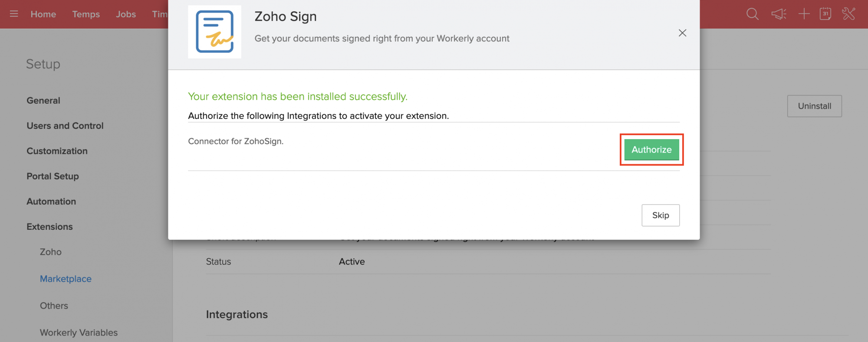Viewport: 868px width, 342px height.
Task: Click the Zoho Sign logo thumbnail
Action: click(215, 32)
